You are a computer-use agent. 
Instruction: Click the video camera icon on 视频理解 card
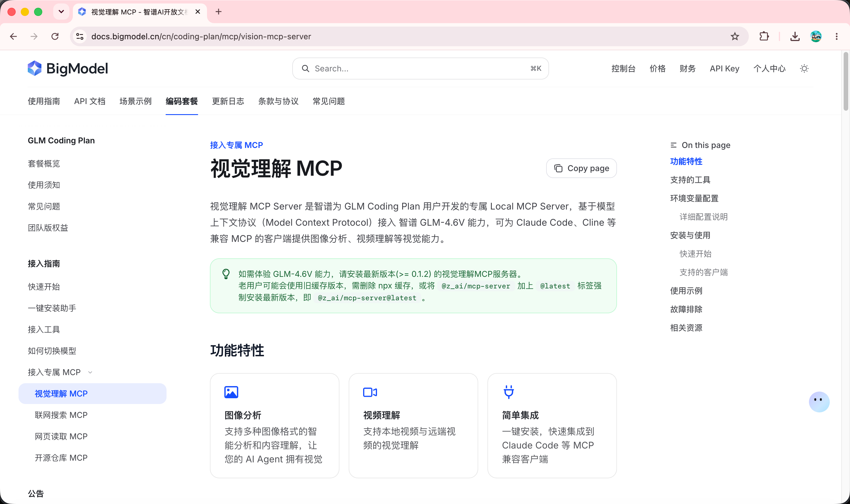pyautogui.click(x=370, y=392)
